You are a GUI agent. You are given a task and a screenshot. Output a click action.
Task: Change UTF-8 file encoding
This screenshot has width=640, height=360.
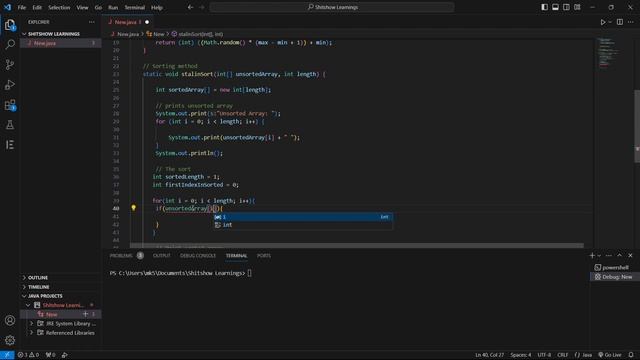[544, 355]
